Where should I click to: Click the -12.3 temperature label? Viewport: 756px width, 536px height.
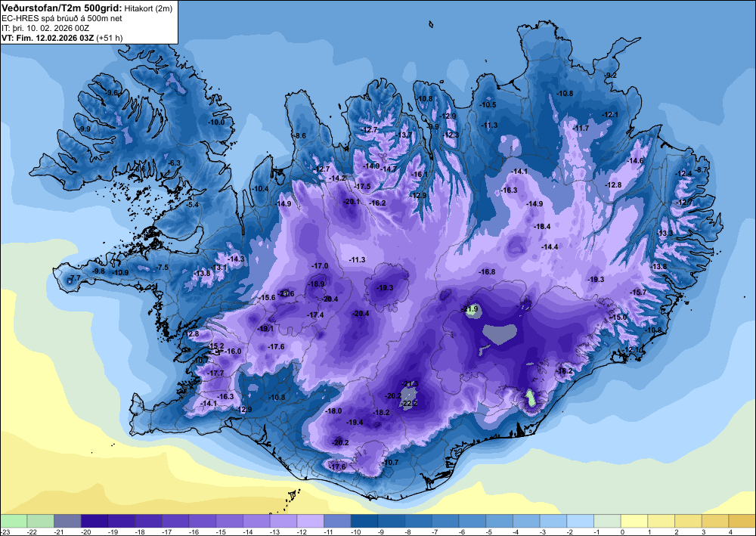click(451, 135)
